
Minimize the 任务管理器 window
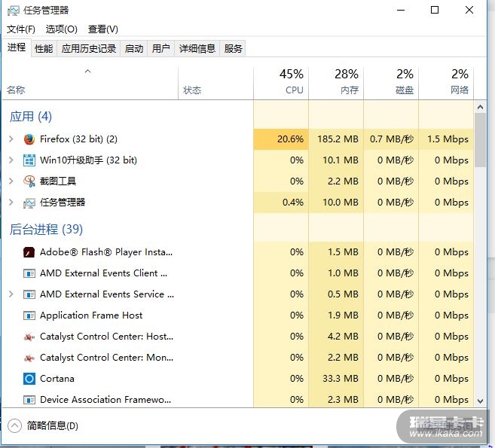401,10
